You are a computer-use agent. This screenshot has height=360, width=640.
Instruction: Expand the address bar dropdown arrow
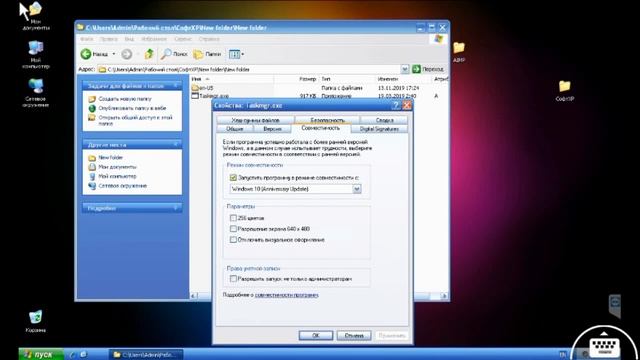[x=404, y=69]
